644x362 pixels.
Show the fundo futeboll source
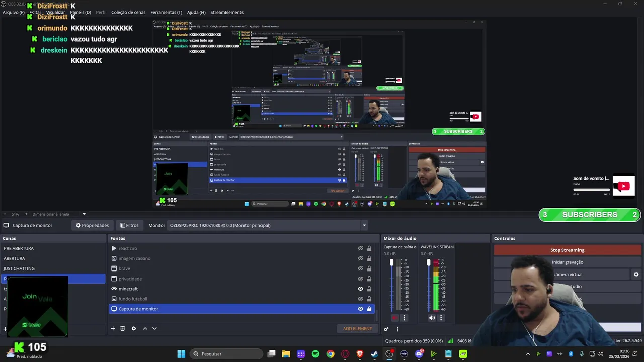pos(360,299)
